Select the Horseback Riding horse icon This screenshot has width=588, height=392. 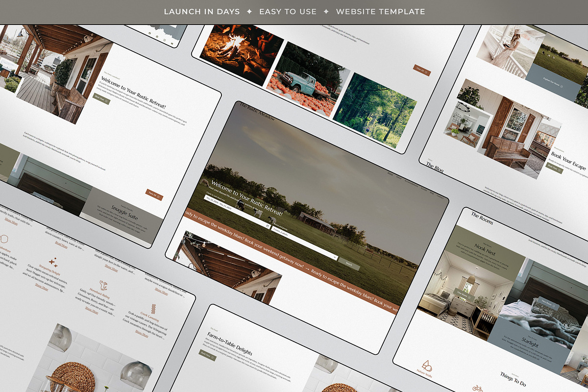pos(103,286)
